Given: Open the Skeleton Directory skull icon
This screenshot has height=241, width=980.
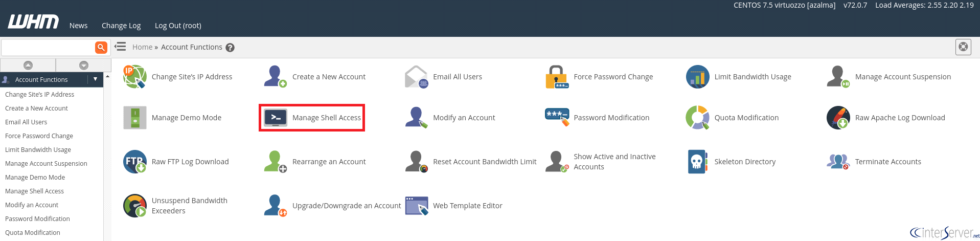Looking at the screenshot, I should (697, 162).
